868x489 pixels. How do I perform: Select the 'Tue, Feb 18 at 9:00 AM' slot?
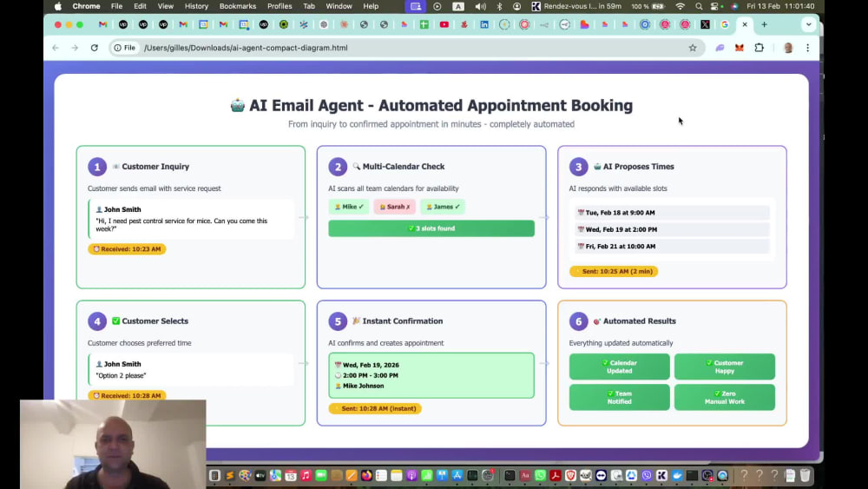point(672,213)
